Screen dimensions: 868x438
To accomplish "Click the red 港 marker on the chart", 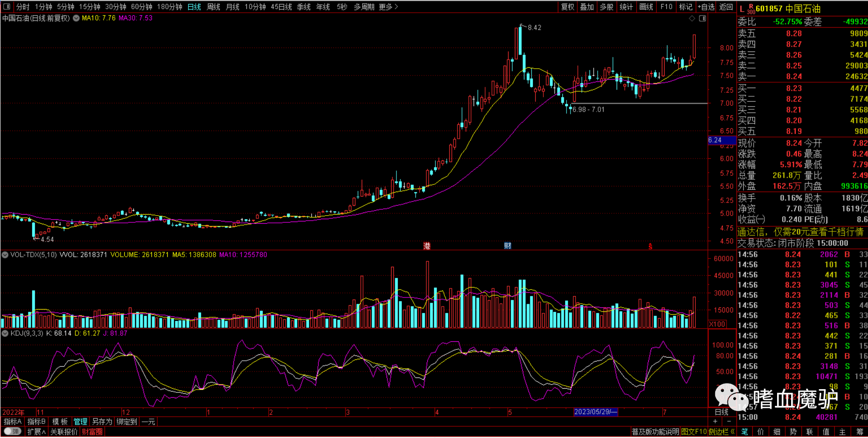I will tap(427, 246).
